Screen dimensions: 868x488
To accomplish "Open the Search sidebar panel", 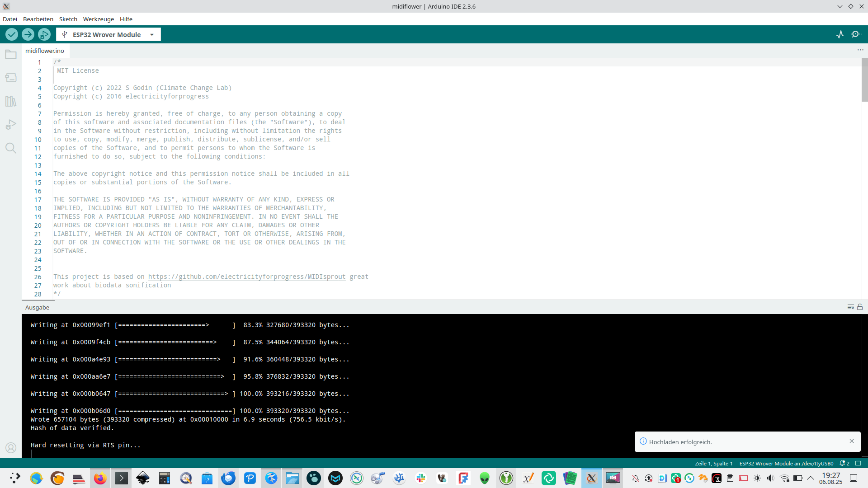I will [11, 148].
